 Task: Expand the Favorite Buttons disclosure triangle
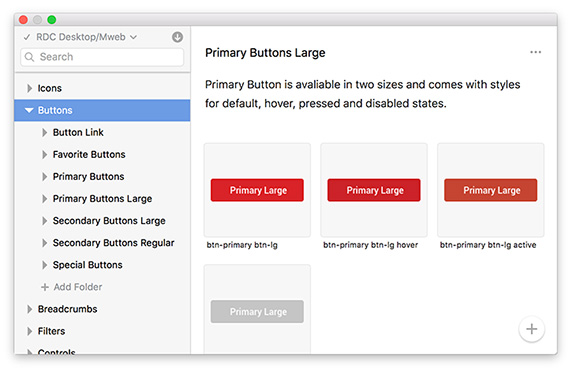point(44,154)
